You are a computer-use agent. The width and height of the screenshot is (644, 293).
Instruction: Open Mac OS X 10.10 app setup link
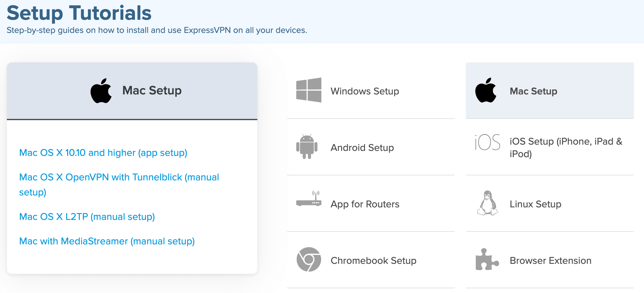[103, 153]
